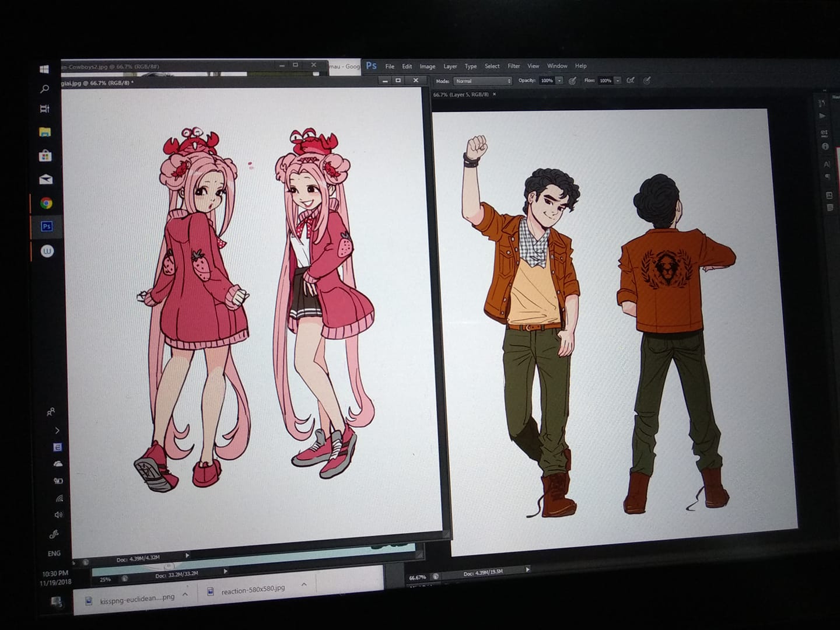The image size is (840, 630).
Task: Click the status icon beside the 66.67% zoom
Action: pyautogui.click(x=435, y=576)
